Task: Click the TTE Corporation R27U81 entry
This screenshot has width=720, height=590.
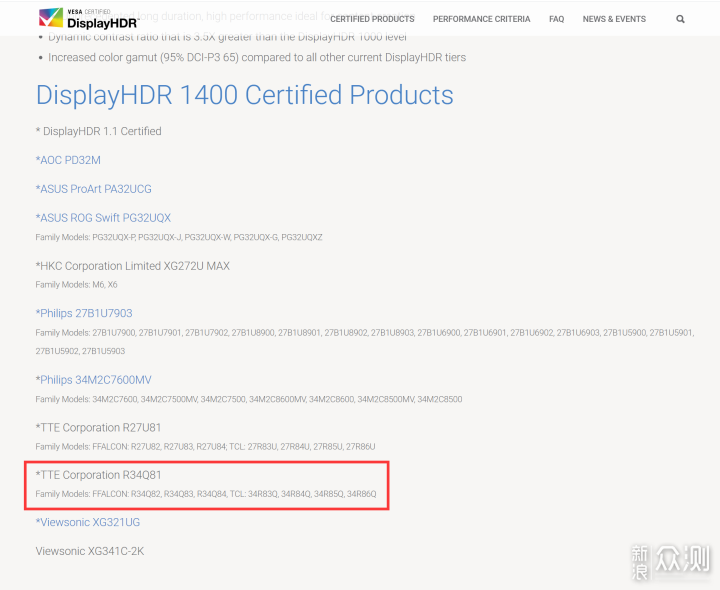Action: 98,427
